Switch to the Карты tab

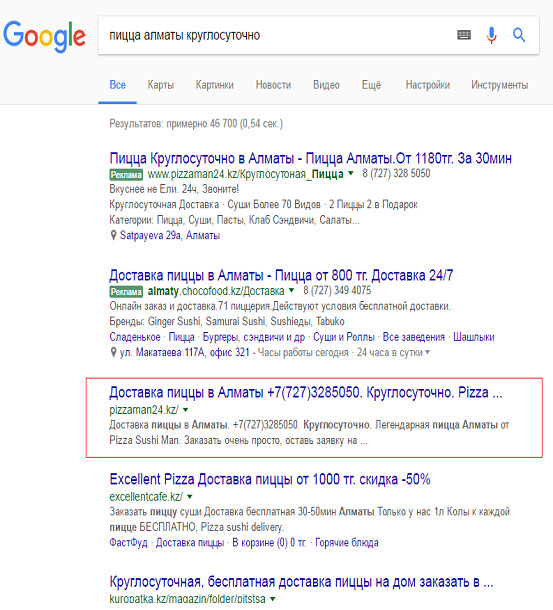click(161, 85)
